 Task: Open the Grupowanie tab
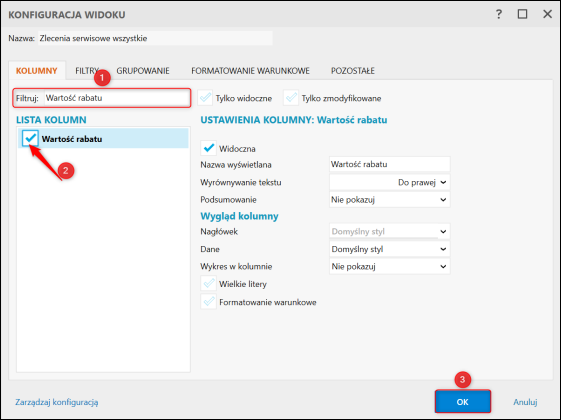click(x=143, y=71)
